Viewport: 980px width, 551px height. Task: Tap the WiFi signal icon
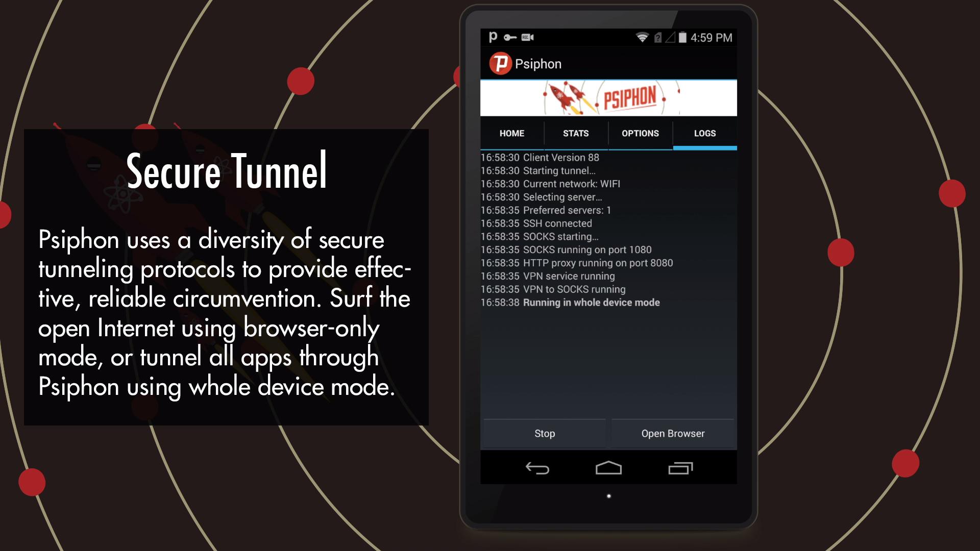pyautogui.click(x=642, y=37)
